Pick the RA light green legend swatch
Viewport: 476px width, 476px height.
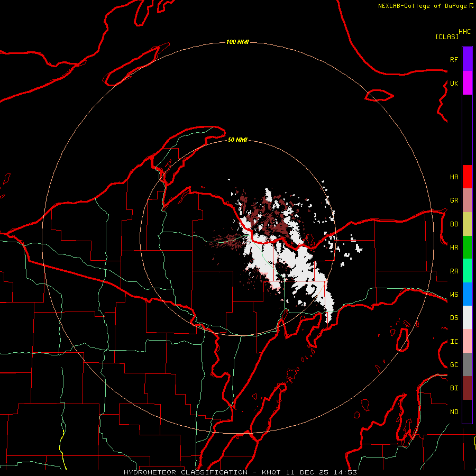(x=467, y=271)
